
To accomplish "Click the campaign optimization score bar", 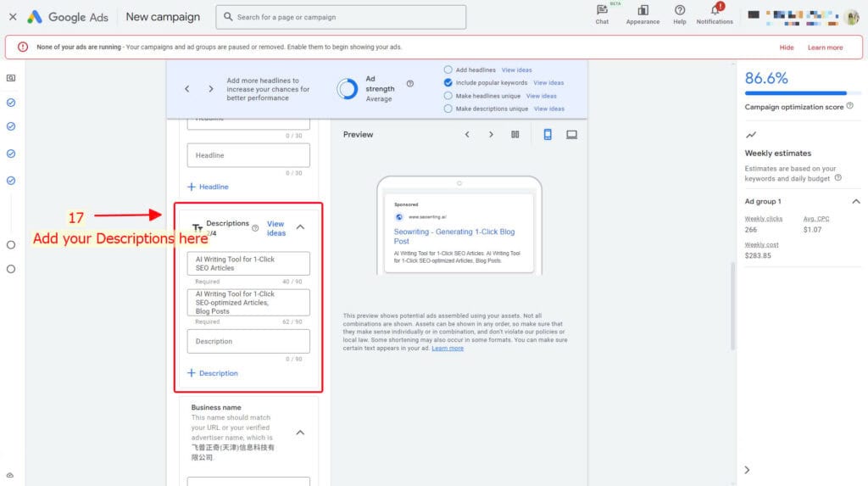I will (x=802, y=93).
